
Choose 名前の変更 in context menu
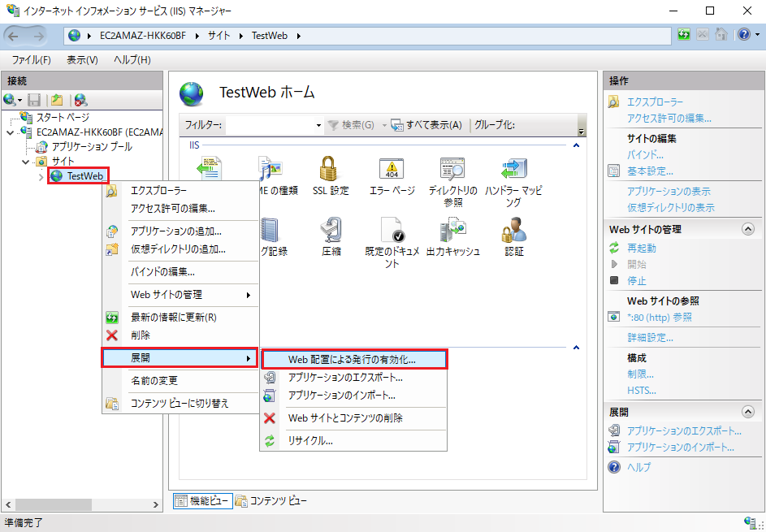[x=180, y=381]
